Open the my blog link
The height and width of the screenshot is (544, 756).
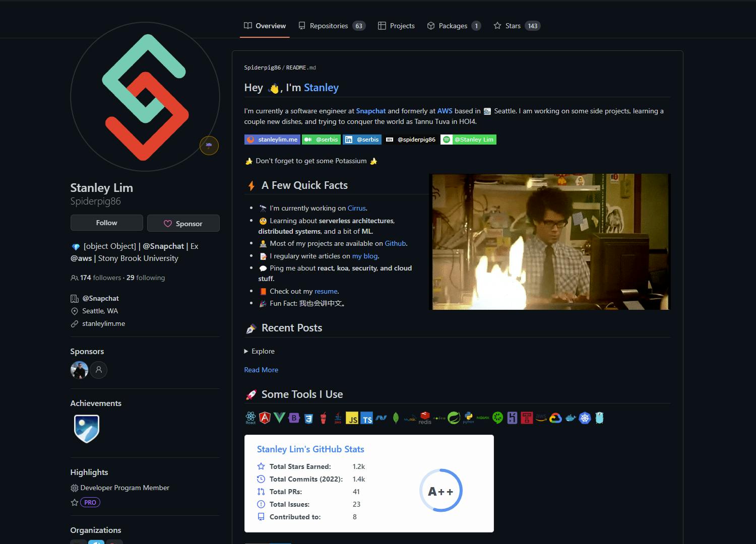(365, 256)
